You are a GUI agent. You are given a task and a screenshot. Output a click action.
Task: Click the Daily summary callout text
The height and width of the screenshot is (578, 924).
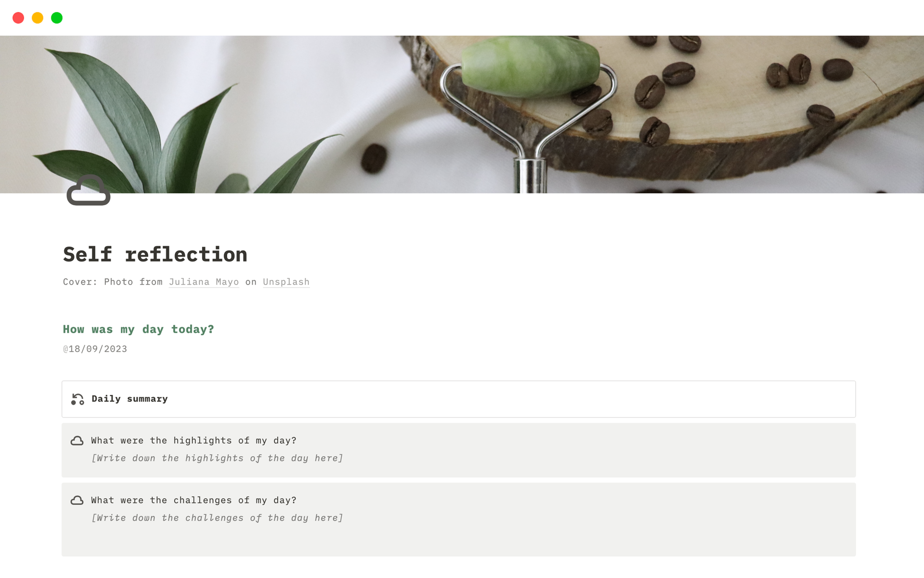click(x=129, y=399)
